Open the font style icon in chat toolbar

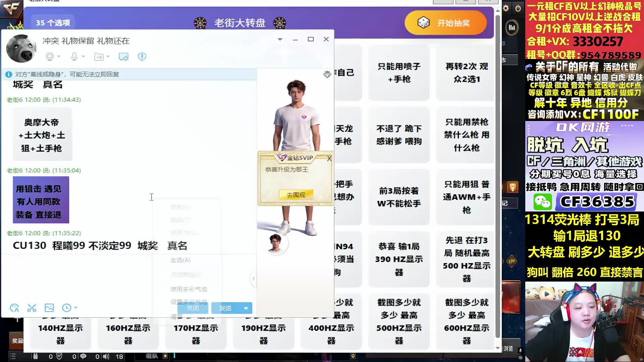pyautogui.click(x=14, y=308)
